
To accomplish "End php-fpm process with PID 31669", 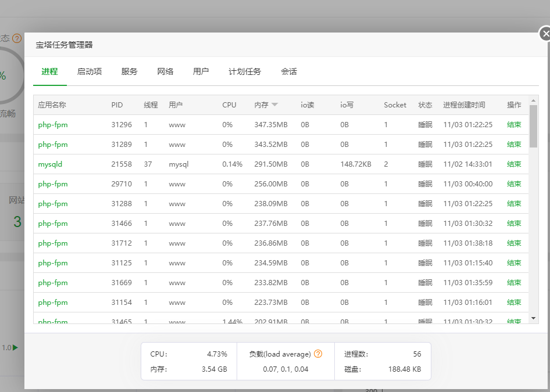I will point(514,283).
